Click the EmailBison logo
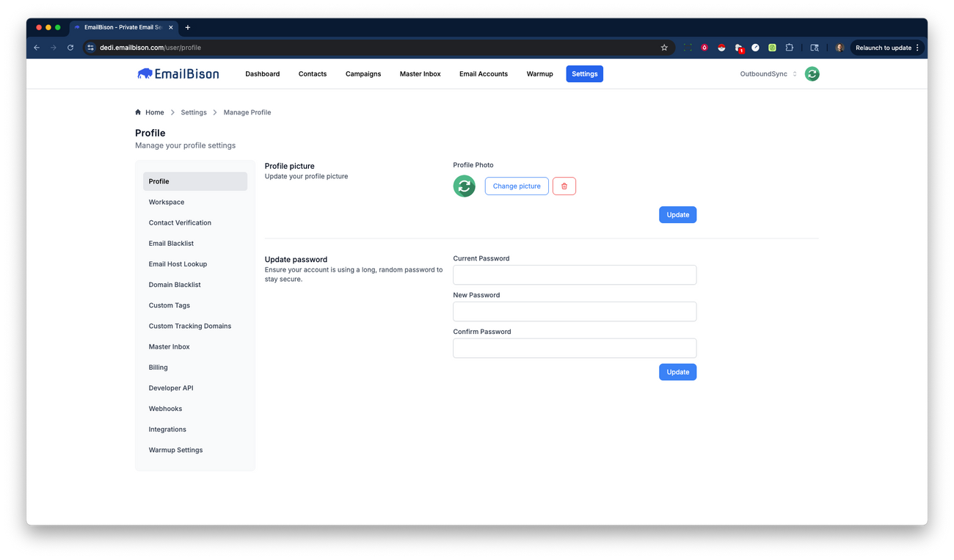The image size is (954, 560). point(178,73)
